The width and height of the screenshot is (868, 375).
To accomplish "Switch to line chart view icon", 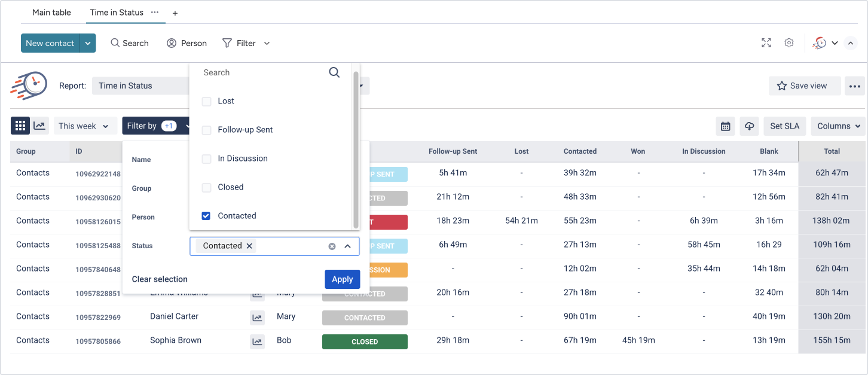I will coord(39,126).
